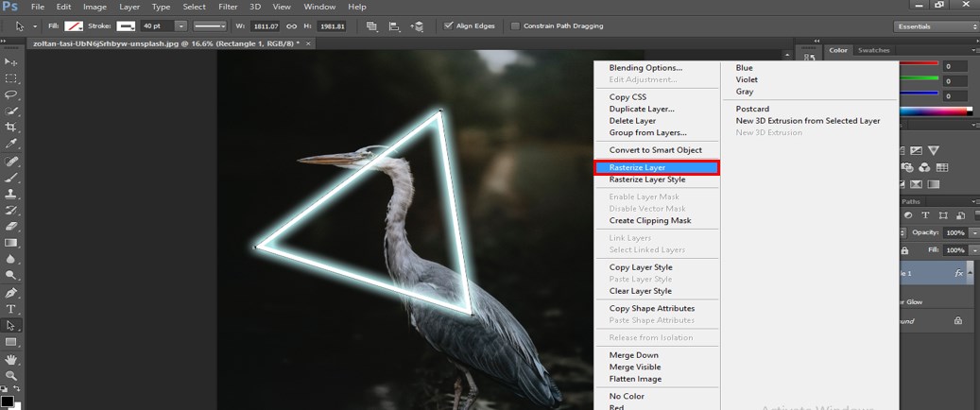The width and height of the screenshot is (980, 410).
Task: Select the Gradient tool
Action: [x=10, y=243]
